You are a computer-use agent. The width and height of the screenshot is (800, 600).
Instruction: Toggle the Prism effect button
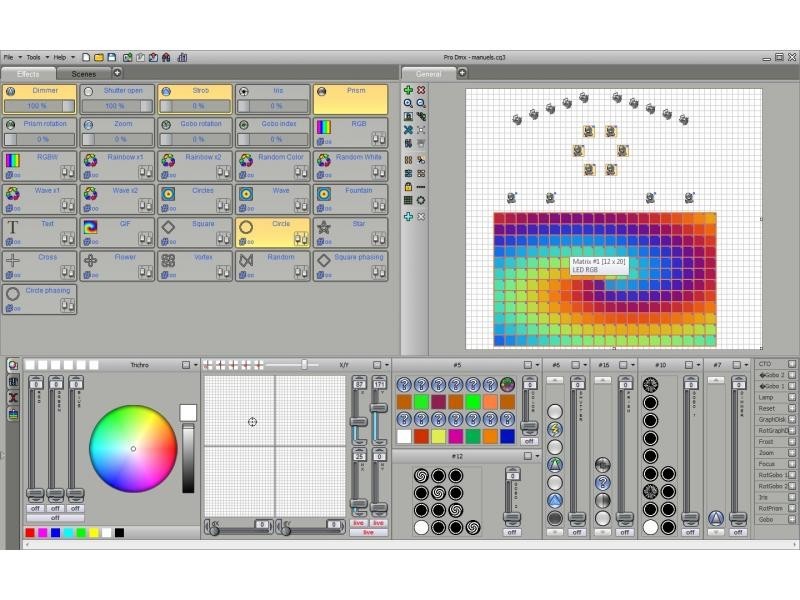(x=351, y=99)
